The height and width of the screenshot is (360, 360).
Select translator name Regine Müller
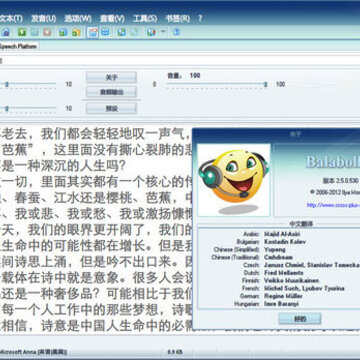pos(283,296)
